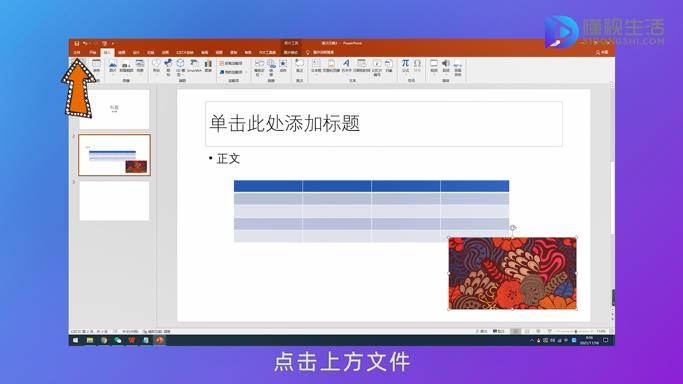Open Windows notification center

pyautogui.click(x=606, y=340)
